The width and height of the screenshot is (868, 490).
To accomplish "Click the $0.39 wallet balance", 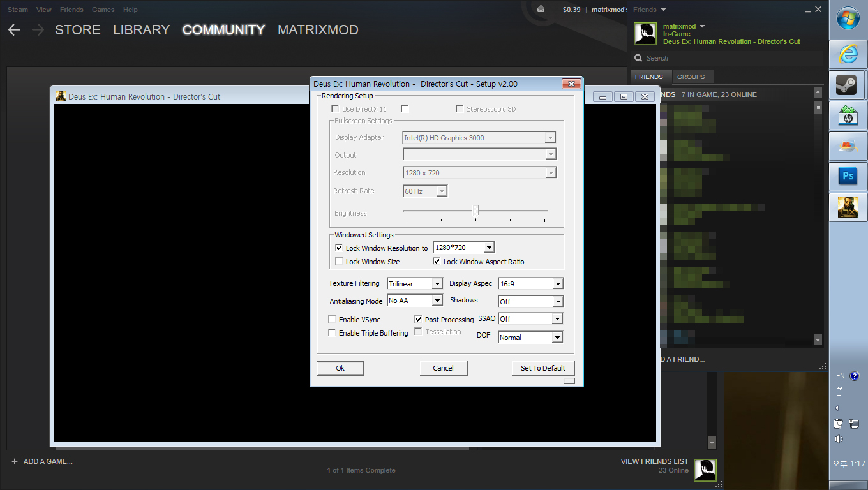I will [x=572, y=10].
